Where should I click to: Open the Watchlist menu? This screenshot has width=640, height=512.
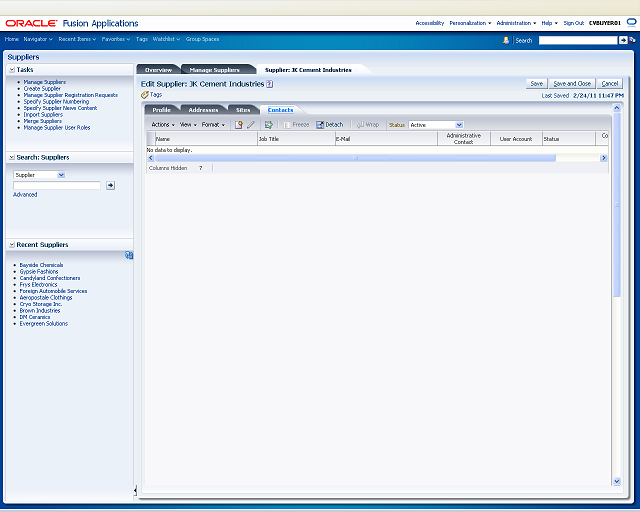pyautogui.click(x=166, y=39)
